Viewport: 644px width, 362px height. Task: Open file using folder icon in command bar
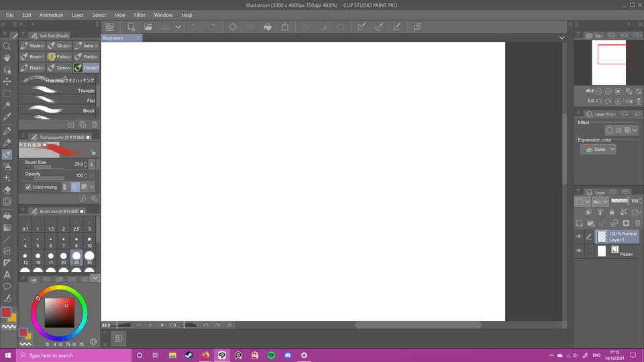(148, 27)
